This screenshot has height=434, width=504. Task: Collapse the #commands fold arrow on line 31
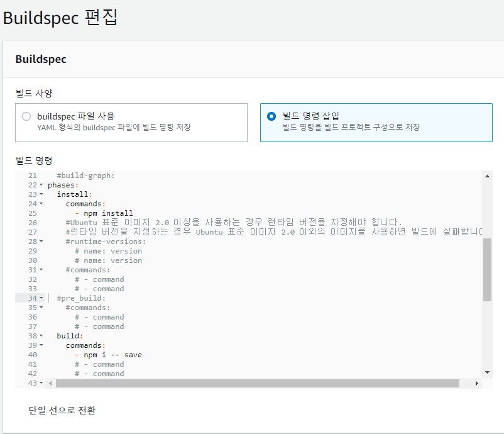click(x=41, y=270)
